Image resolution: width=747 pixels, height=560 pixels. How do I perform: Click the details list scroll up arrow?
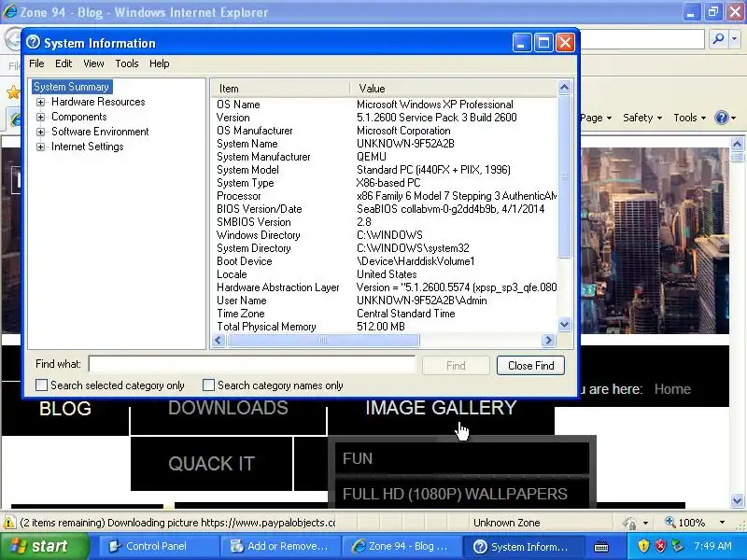click(564, 87)
